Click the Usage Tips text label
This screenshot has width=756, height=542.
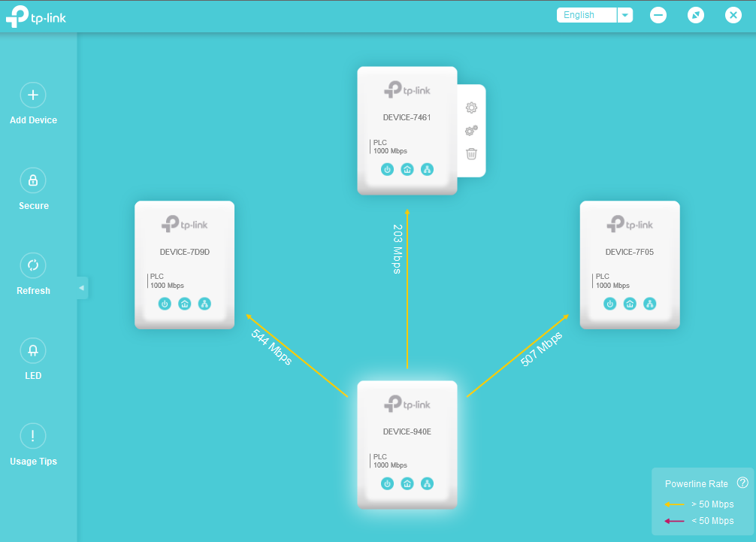point(33,462)
